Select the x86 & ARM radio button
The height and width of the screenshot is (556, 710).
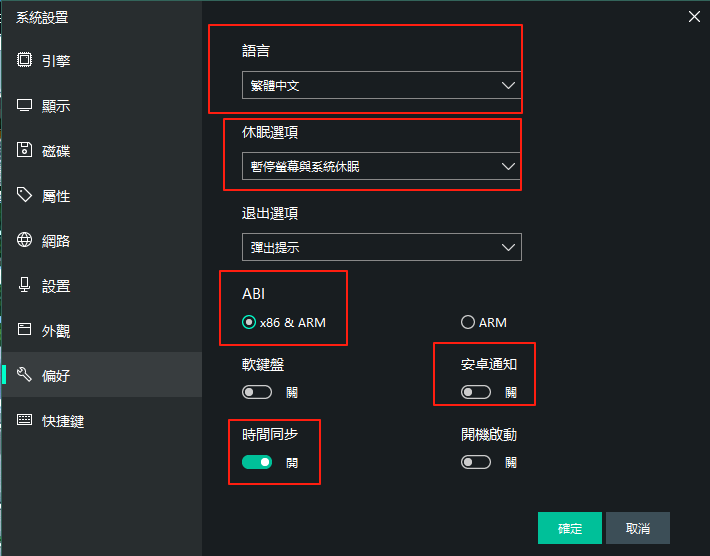(249, 322)
